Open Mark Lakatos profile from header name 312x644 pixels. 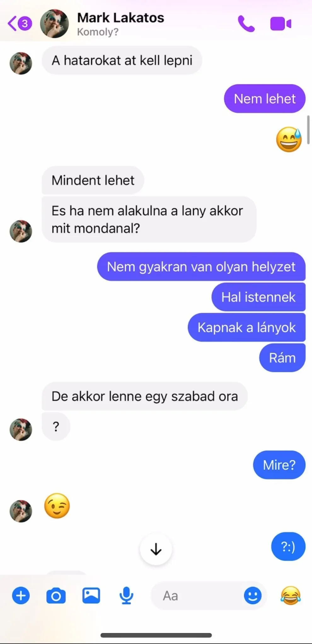(120, 18)
